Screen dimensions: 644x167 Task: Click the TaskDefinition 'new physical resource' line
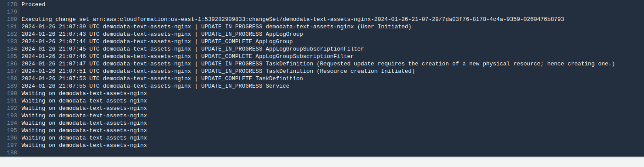click(318, 64)
